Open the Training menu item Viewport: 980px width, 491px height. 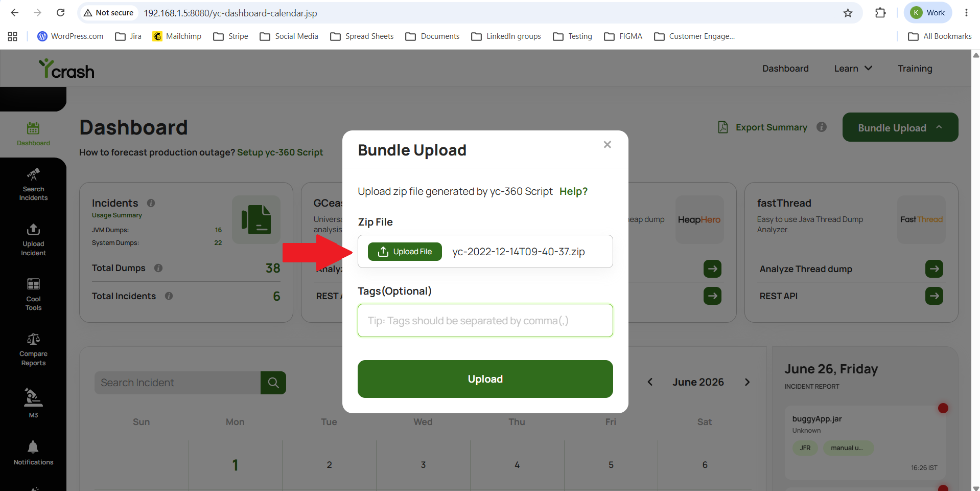[915, 69]
